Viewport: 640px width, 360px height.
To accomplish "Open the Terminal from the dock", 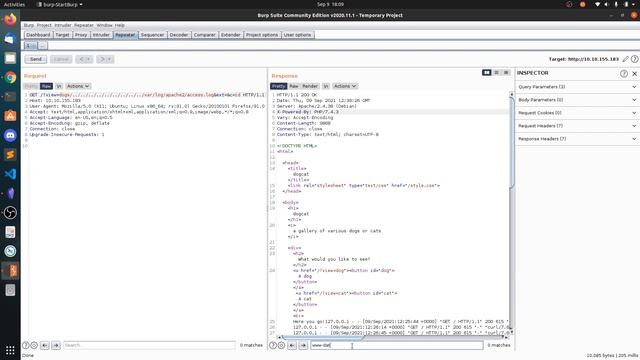I will pyautogui.click(x=10, y=97).
